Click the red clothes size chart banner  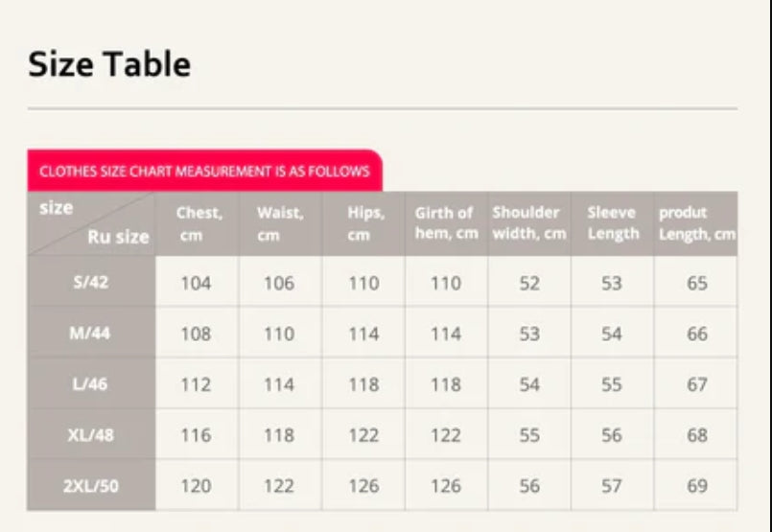[x=204, y=172]
